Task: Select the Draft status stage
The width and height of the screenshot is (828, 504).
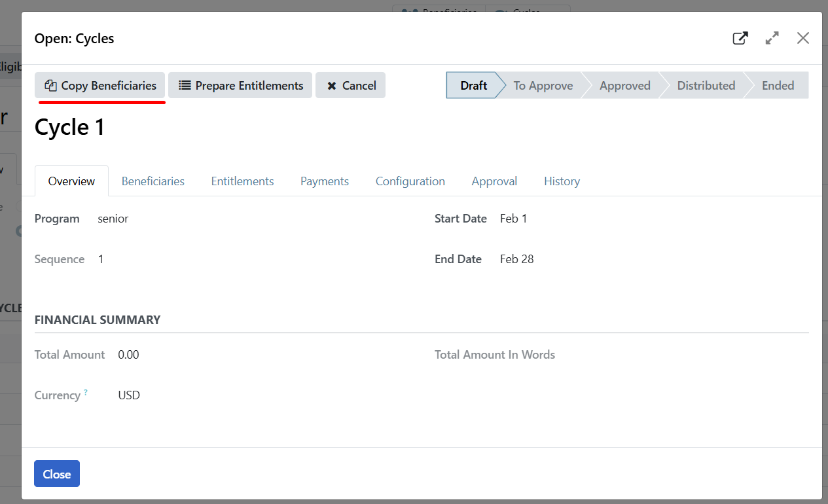Action: tap(473, 86)
